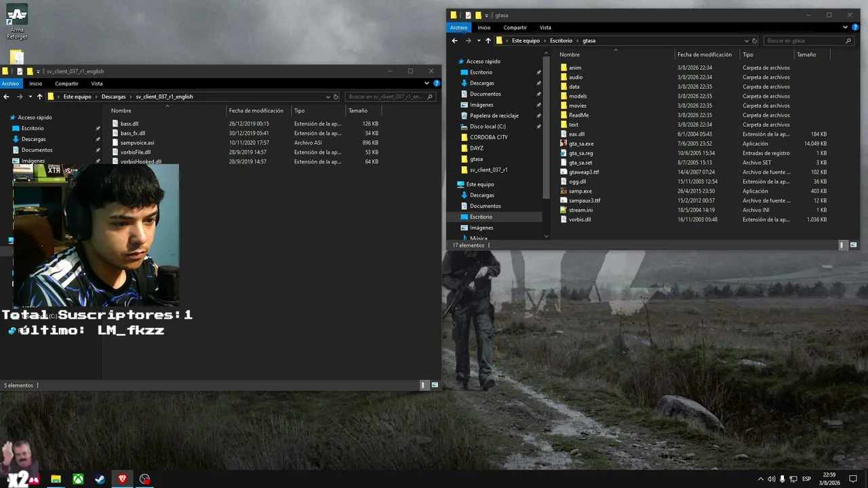This screenshot has width=868, height=488.
Task: Open the Vista tab in gtasa window
Action: point(545,28)
